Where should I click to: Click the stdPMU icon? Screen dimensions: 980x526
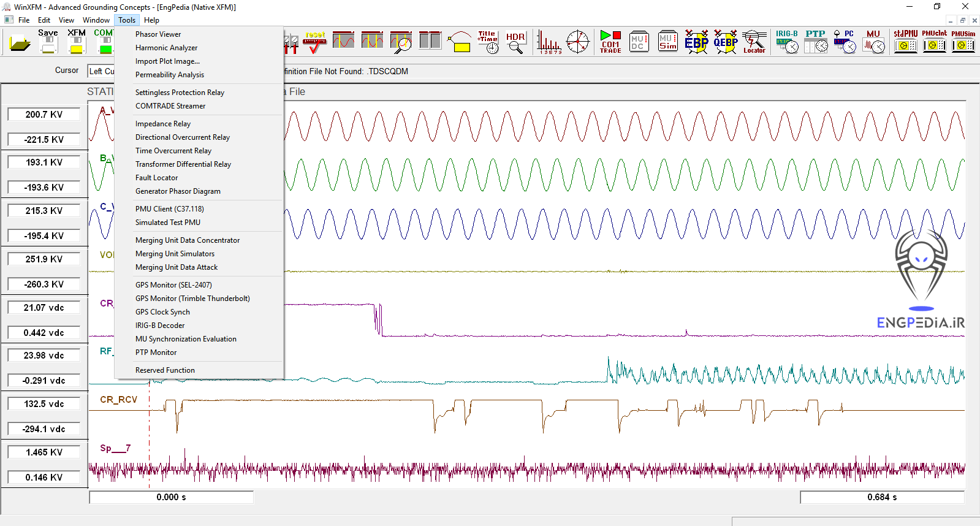(x=905, y=42)
